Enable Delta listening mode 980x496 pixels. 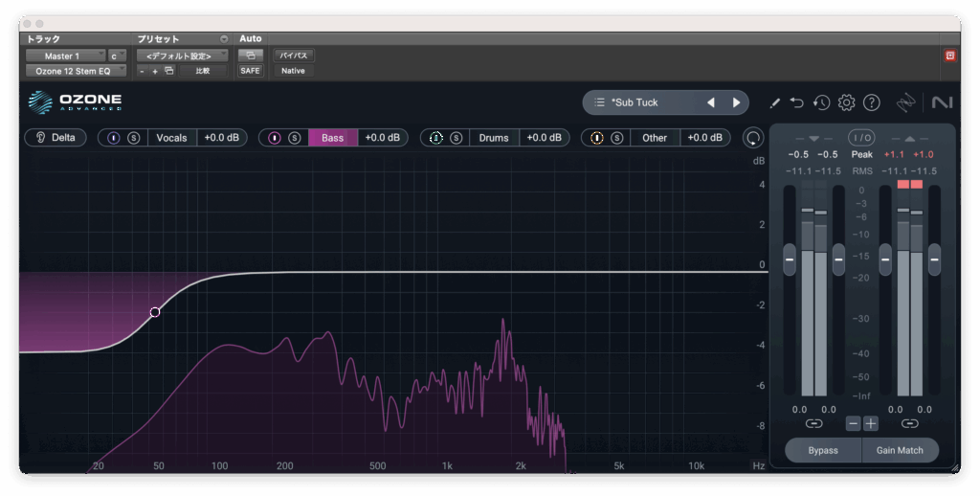point(56,138)
